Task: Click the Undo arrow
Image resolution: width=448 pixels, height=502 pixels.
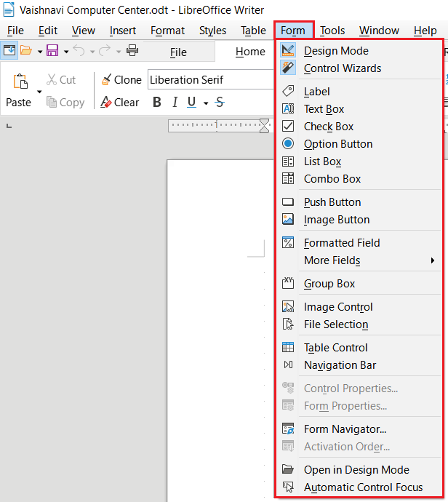Action: [79, 50]
